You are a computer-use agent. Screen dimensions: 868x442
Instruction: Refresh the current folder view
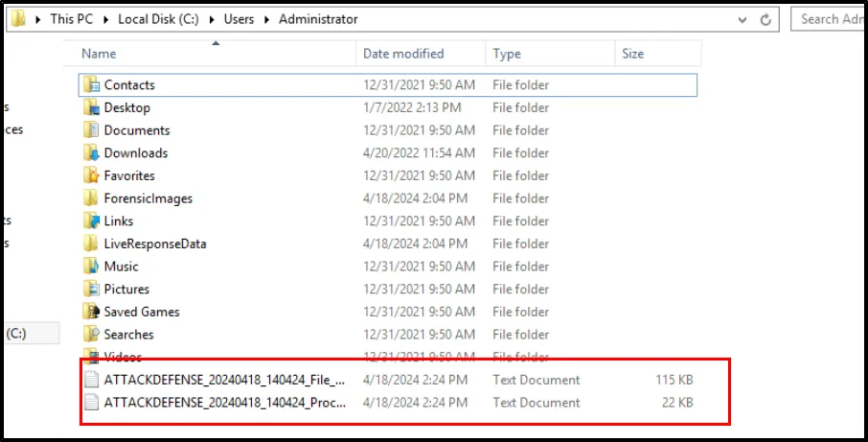[765, 19]
